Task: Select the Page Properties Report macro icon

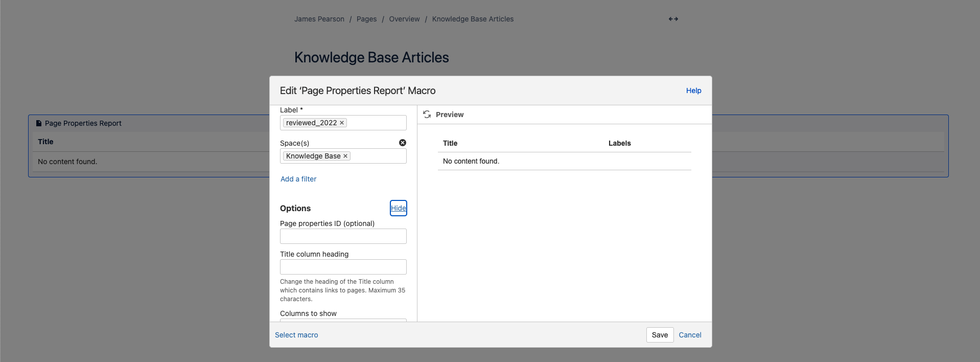Action: coord(39,123)
